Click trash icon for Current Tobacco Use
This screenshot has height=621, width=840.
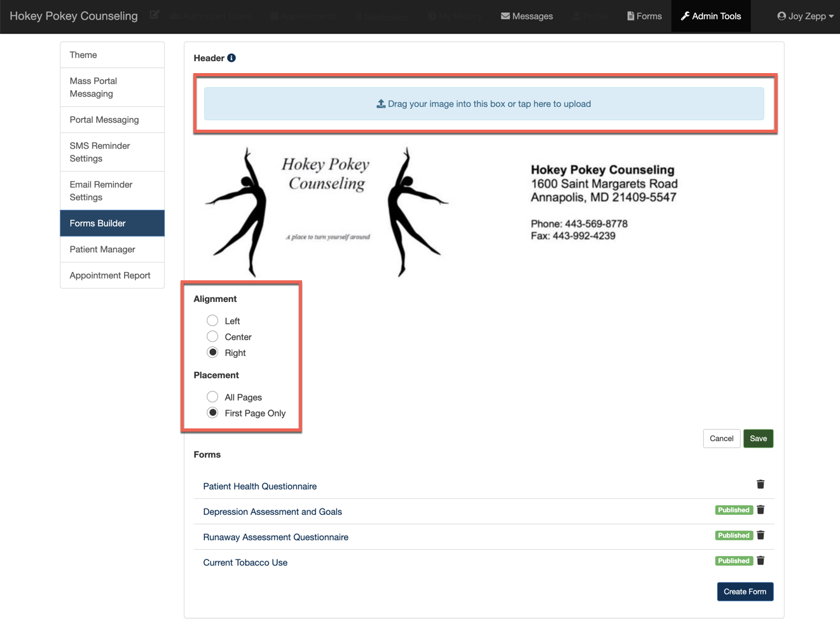click(x=761, y=561)
